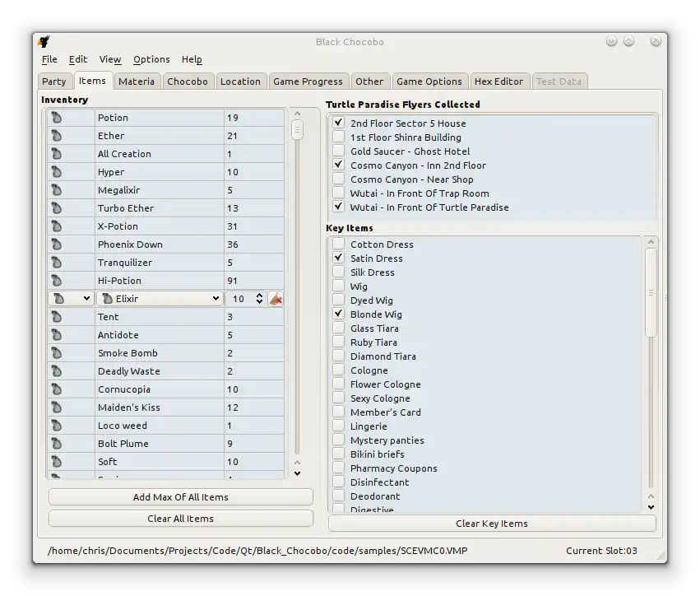Image resolution: width=700 pixels, height=596 pixels.
Task: Select the Hi-Potion quantity cell 91
Action: [253, 281]
